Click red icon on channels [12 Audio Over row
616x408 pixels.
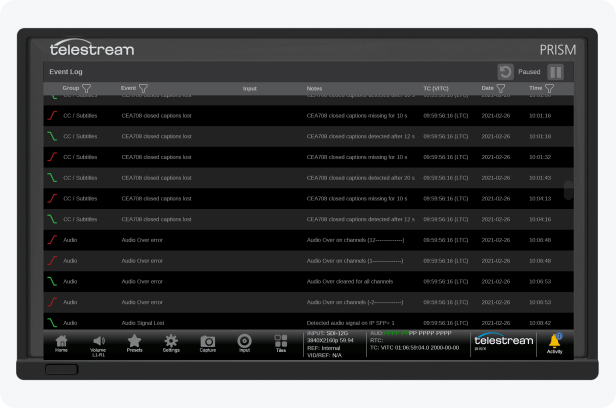52,240
